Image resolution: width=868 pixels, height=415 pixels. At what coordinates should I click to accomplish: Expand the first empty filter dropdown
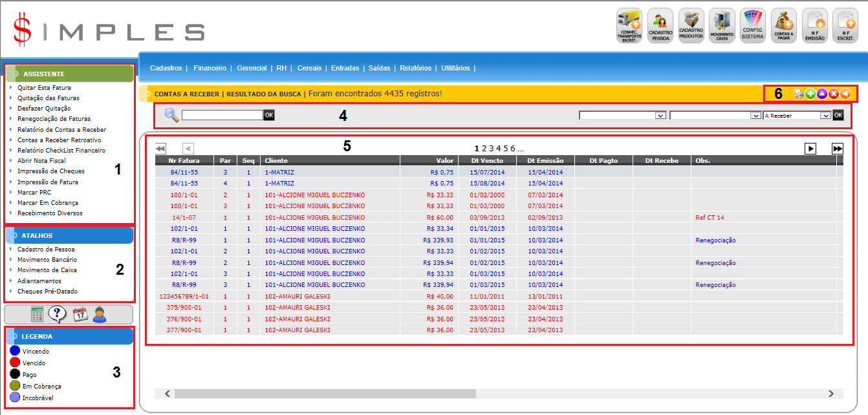pos(622,116)
